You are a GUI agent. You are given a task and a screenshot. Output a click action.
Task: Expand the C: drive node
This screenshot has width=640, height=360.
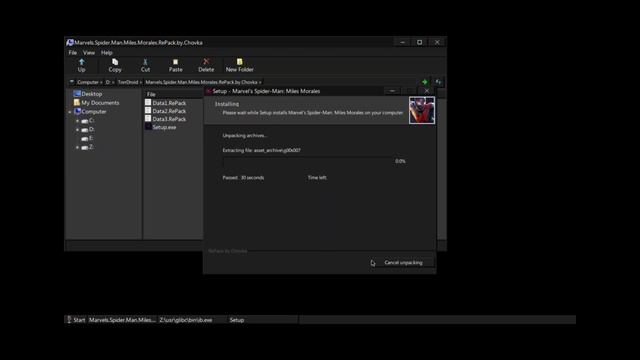click(78, 121)
